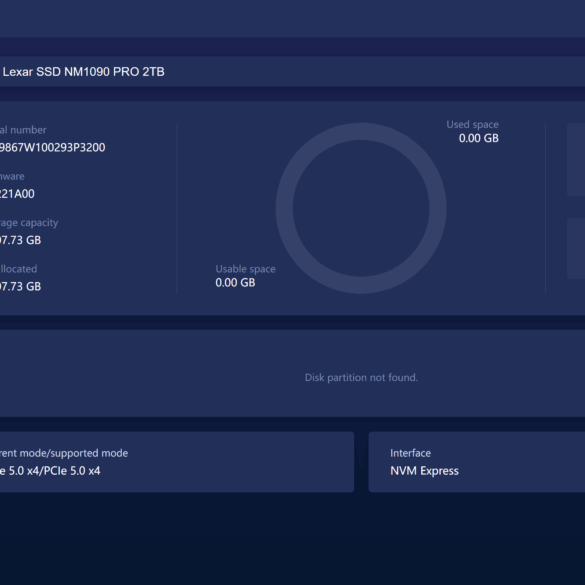Click the 'mode/supported mode' label
The image size is (585, 585).
(x=64, y=453)
